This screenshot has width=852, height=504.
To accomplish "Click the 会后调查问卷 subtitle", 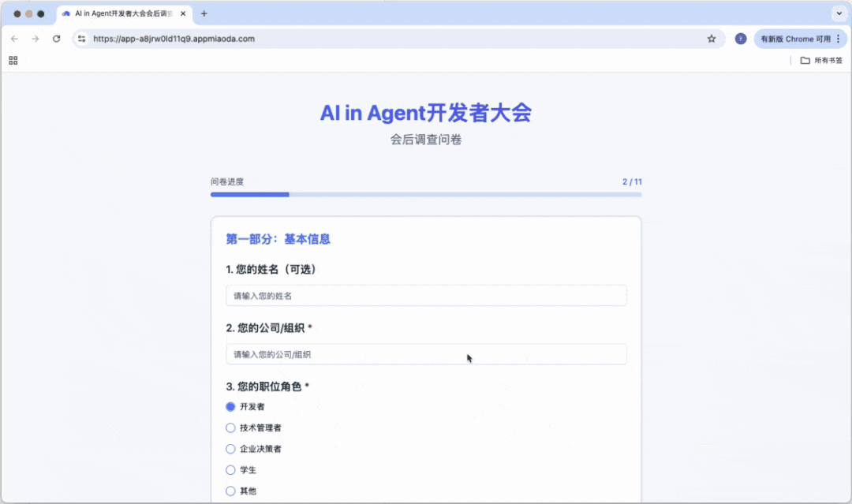I will (x=426, y=140).
